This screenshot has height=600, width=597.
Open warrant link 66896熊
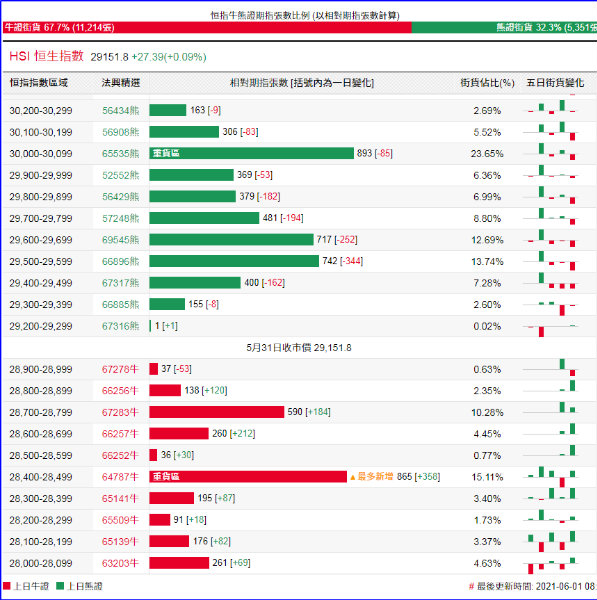[121, 261]
